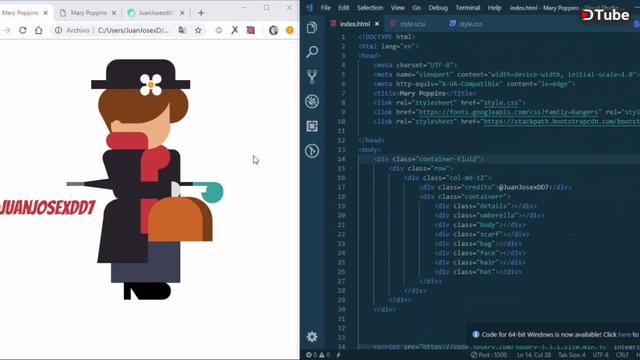The height and width of the screenshot is (360, 640).
Task: Click the Chrome address bar URL field
Action: click(x=133, y=30)
